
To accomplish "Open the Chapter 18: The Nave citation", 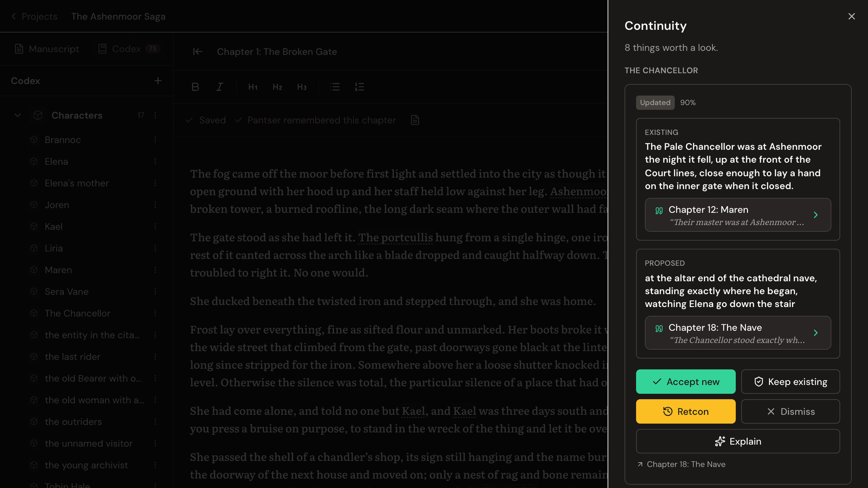I will [738, 333].
